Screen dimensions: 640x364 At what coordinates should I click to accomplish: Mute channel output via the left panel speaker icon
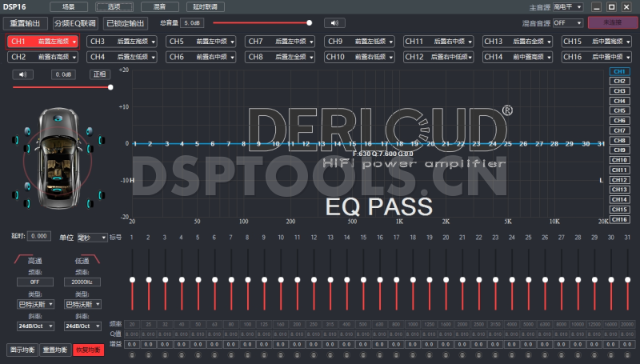coord(23,74)
